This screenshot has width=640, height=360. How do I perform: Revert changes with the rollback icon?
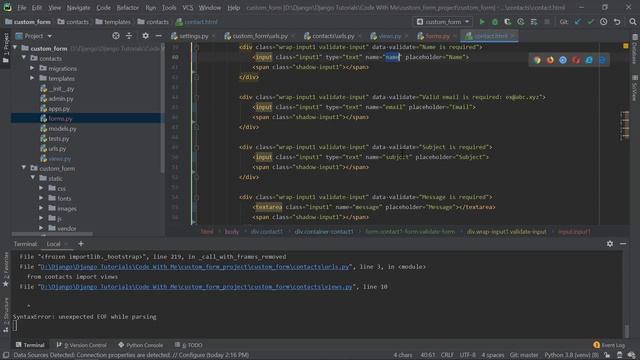(x=617, y=22)
